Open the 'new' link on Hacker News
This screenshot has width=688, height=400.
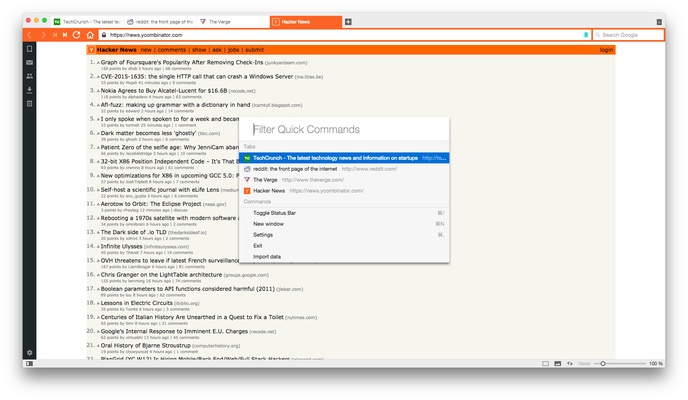146,50
